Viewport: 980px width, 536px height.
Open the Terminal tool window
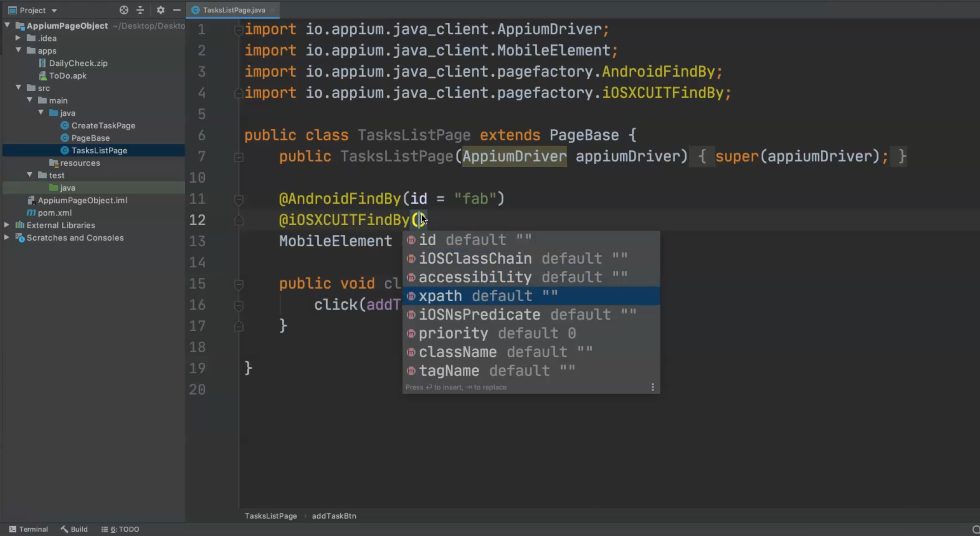[x=29, y=529]
